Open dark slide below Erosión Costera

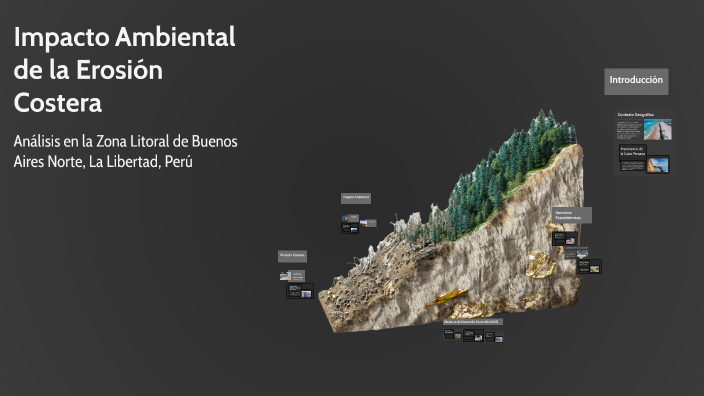(x=300, y=291)
